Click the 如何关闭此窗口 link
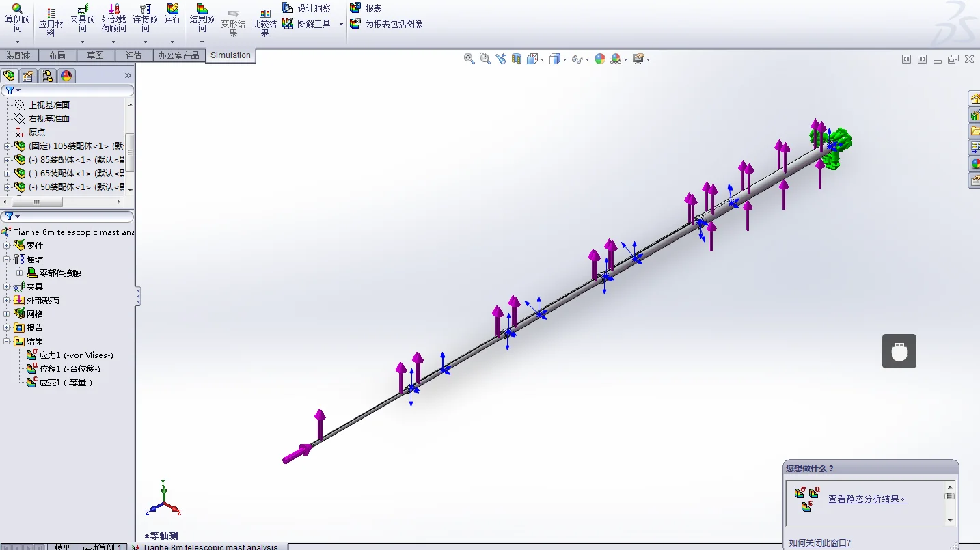 pyautogui.click(x=819, y=543)
